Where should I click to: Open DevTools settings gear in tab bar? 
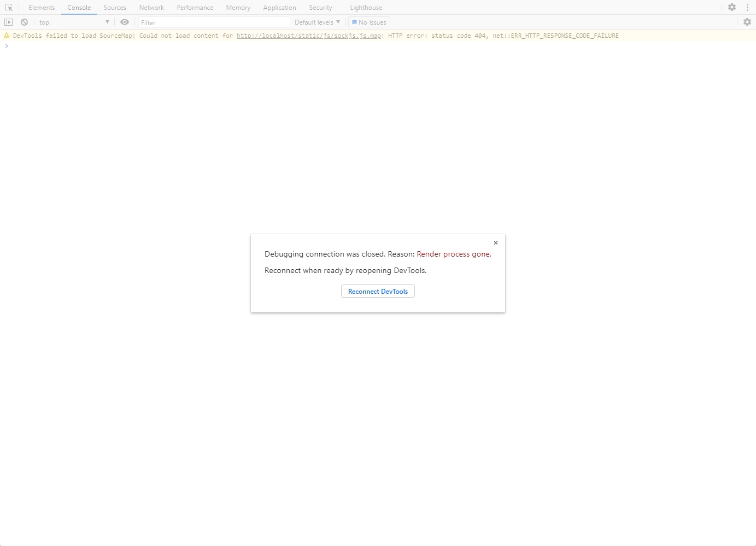coord(732,7)
